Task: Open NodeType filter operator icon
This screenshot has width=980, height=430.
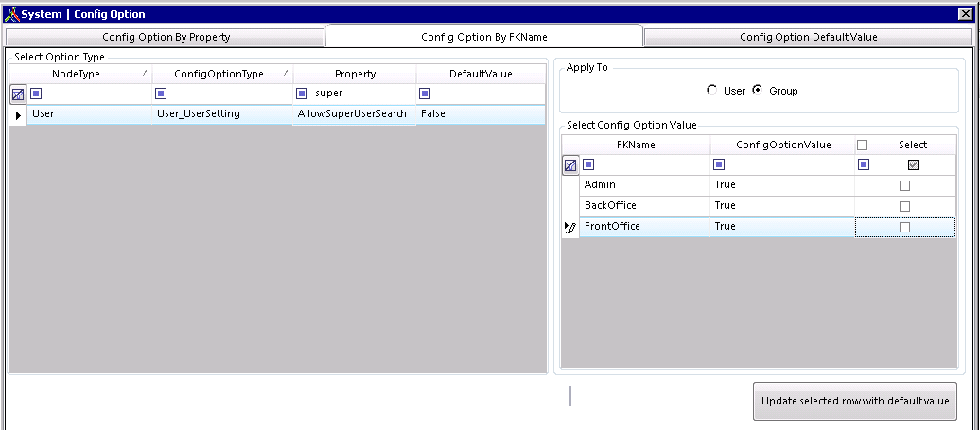Action: pos(36,94)
